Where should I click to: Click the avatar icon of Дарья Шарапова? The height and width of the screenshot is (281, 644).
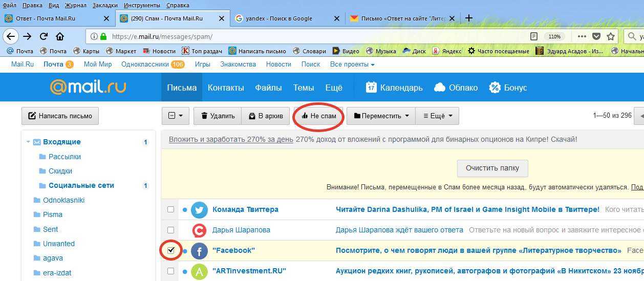pos(199,230)
